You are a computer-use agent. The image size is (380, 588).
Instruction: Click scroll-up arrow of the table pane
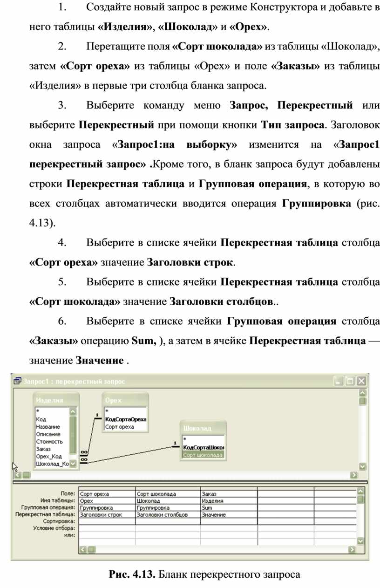tap(362, 393)
